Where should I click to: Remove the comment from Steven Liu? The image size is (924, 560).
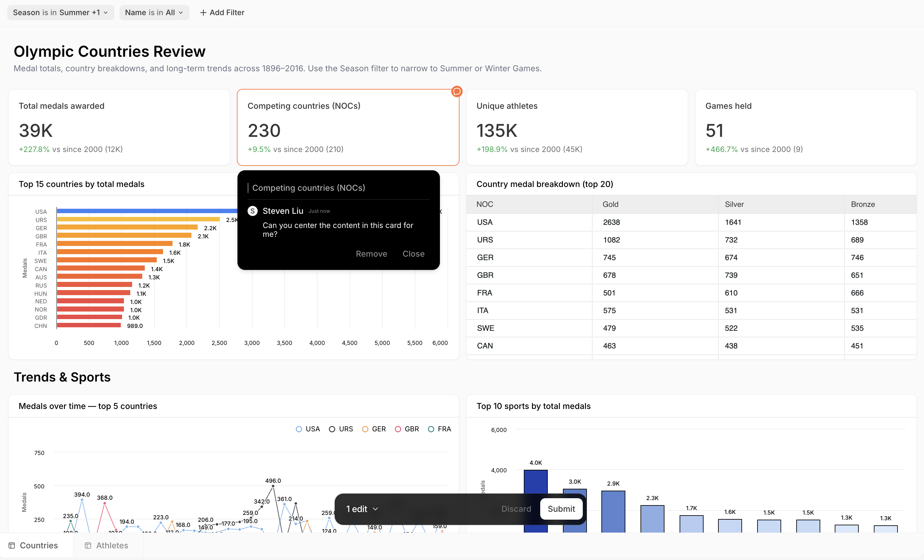click(x=371, y=254)
